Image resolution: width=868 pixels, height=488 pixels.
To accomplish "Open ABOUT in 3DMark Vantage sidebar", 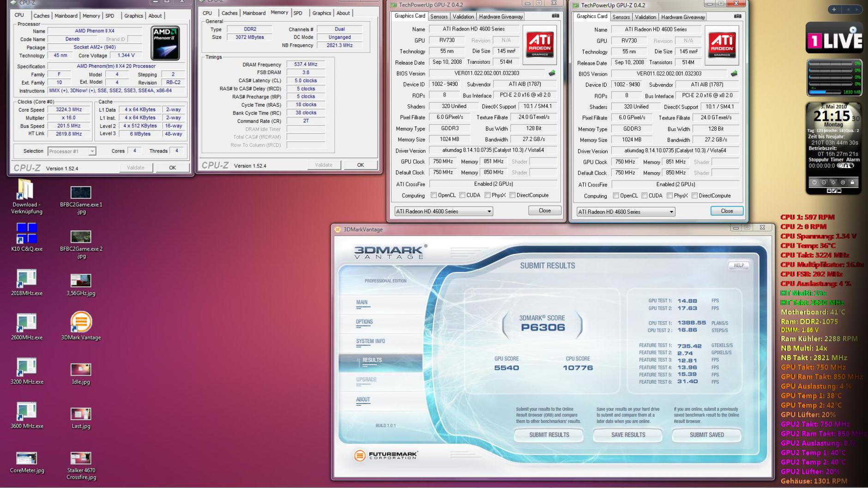I will (363, 400).
